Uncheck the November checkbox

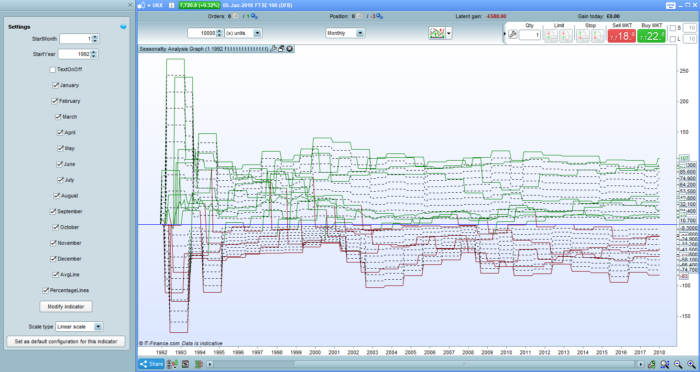pos(53,243)
